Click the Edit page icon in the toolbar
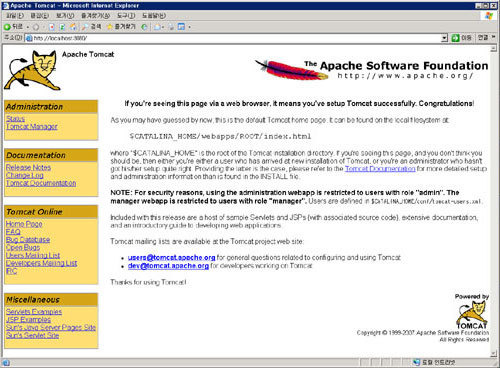 point(181,27)
